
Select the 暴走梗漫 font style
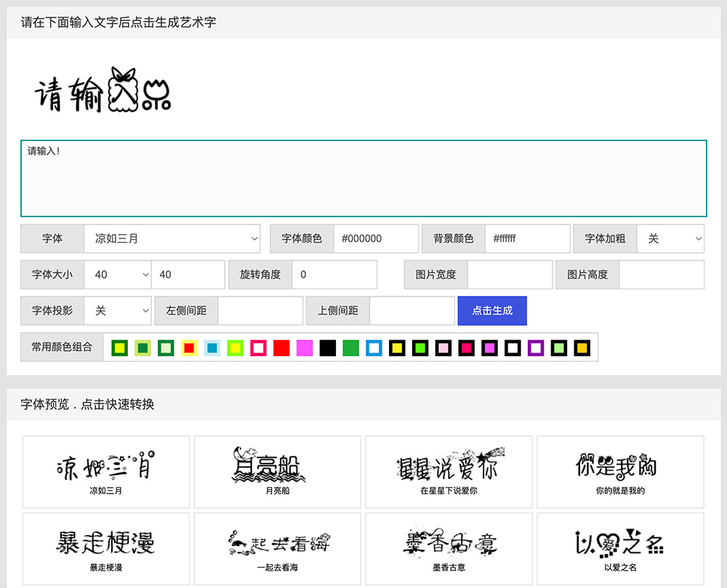(105, 548)
